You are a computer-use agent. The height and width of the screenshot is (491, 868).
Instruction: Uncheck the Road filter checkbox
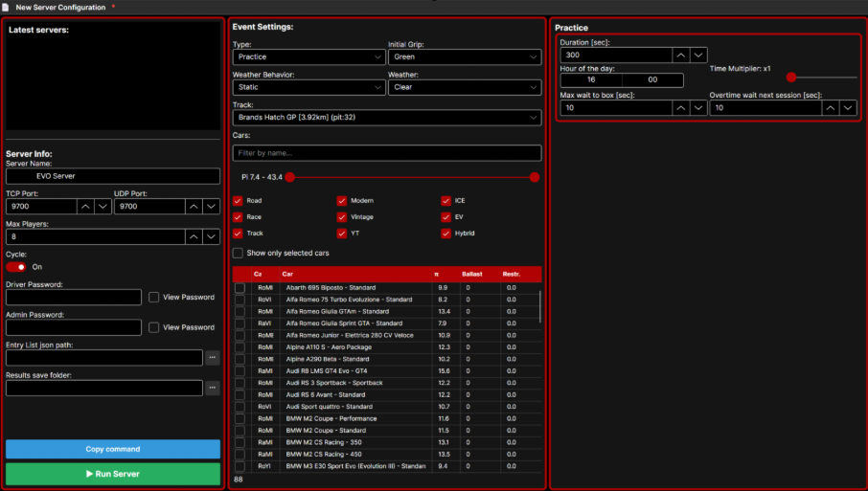point(238,201)
